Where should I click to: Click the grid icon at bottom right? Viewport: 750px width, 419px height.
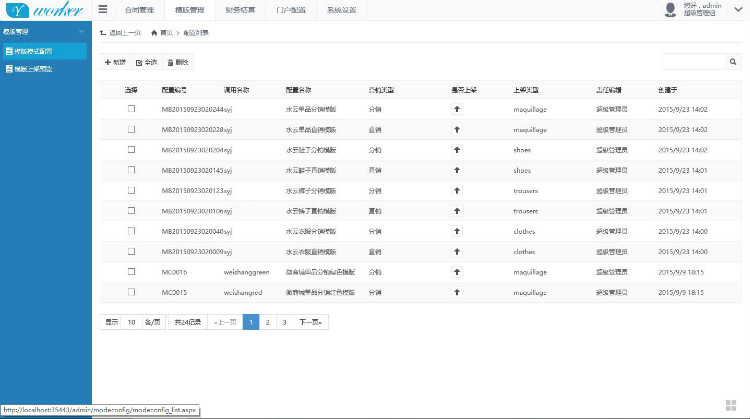coord(731,406)
